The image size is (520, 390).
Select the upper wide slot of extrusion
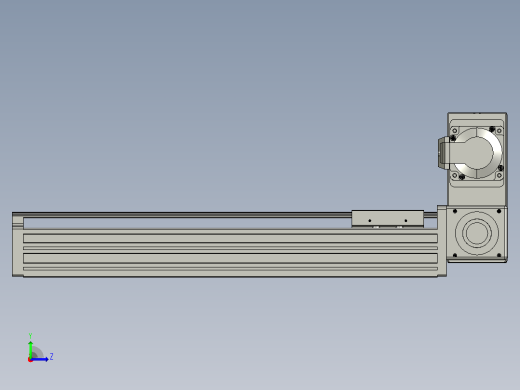230,238
